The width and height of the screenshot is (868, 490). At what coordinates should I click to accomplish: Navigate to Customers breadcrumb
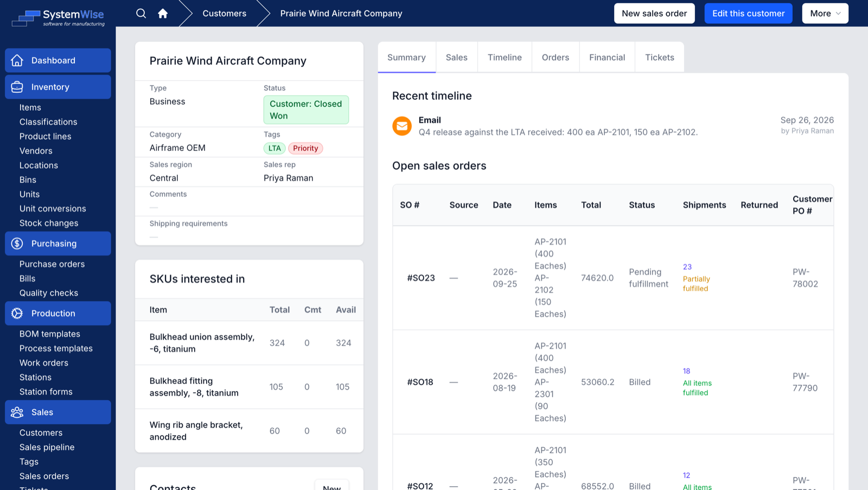[225, 14]
